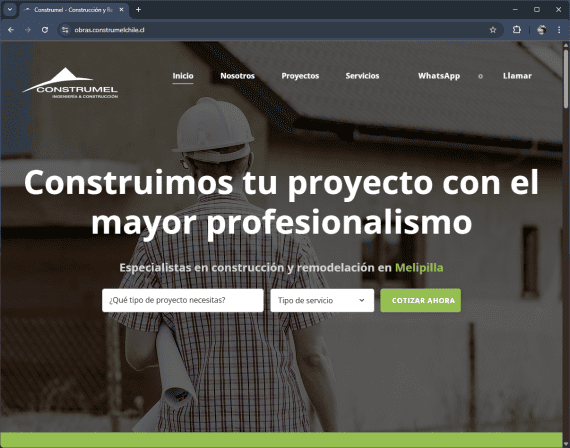Expand the Tipo de servicio dropdown
Image resolution: width=570 pixels, height=448 pixels.
tap(322, 300)
